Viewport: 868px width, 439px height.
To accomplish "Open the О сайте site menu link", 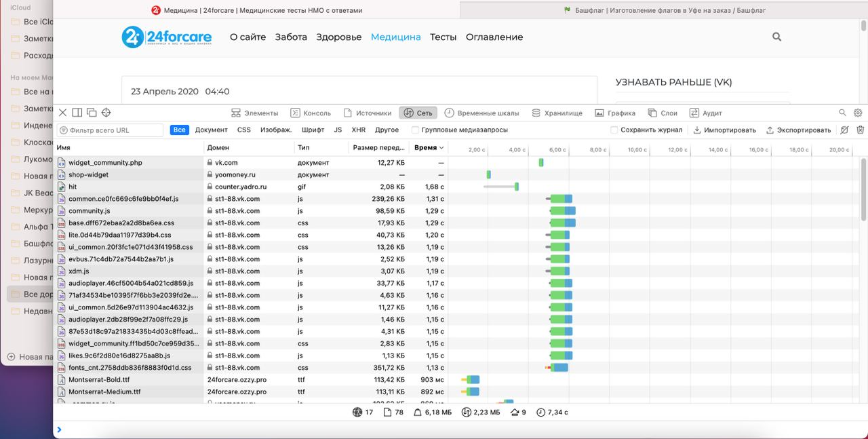I will pyautogui.click(x=248, y=37).
